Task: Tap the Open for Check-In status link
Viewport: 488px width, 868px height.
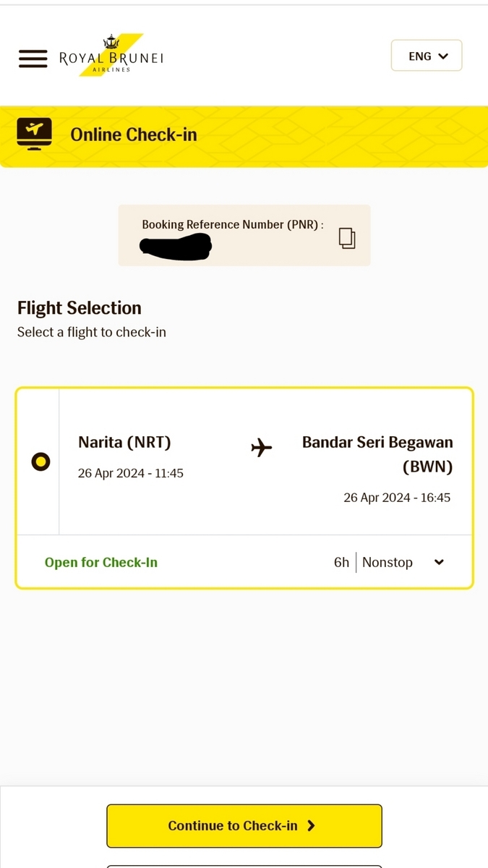Action: click(101, 562)
